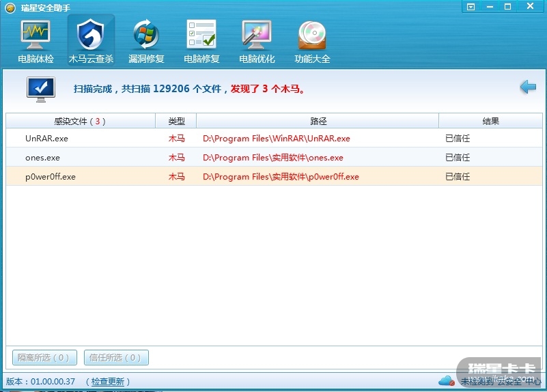Click the WinRAR\UnRAR.exe path text
Screen dimensions: 547x392
[x=277, y=139]
